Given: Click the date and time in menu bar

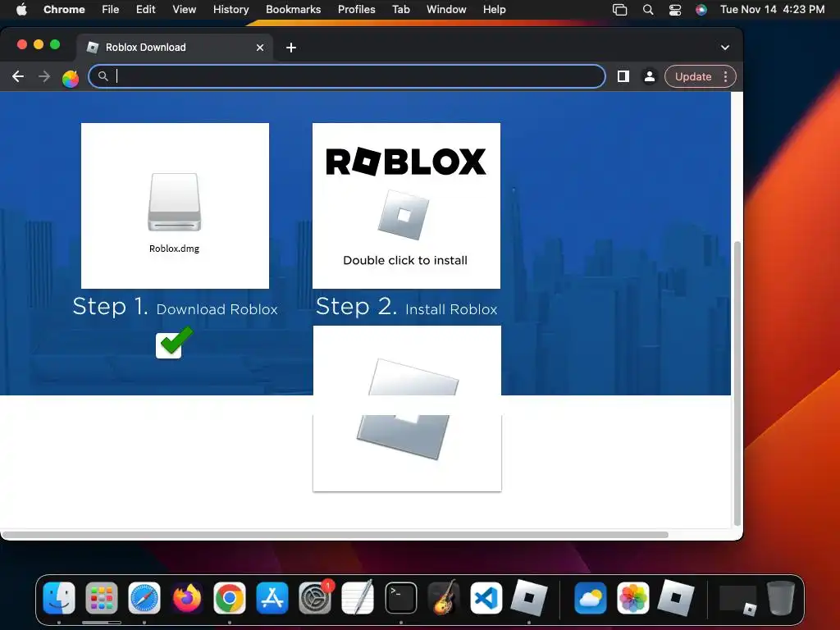Looking at the screenshot, I should (x=772, y=9).
